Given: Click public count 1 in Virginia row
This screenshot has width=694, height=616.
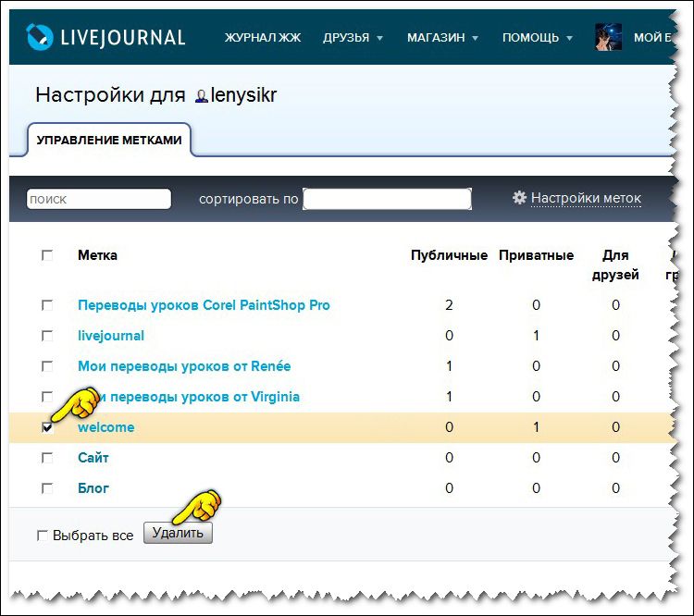Looking at the screenshot, I should coord(449,397).
